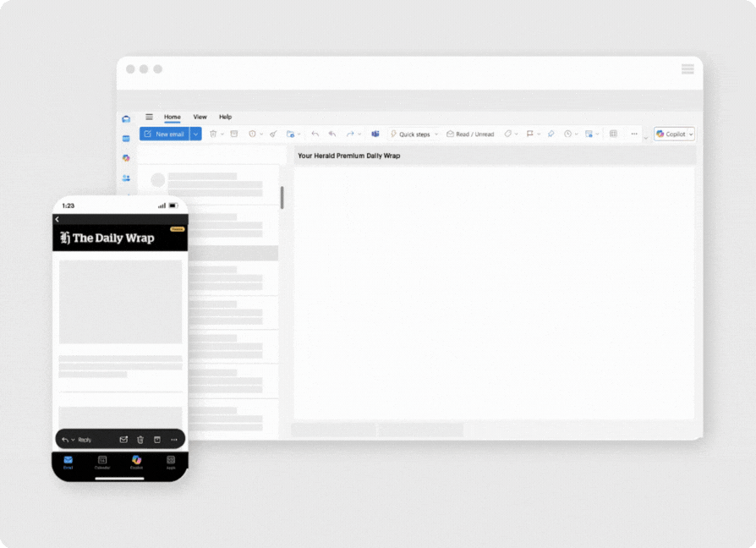This screenshot has height=548, width=756.
Task: Toggle the hamburger navigation menu
Action: pos(149,117)
